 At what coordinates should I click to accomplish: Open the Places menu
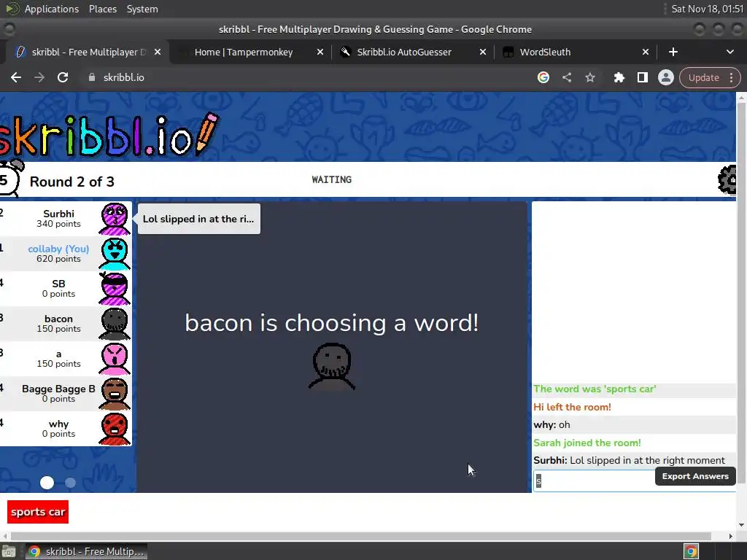[x=102, y=9]
